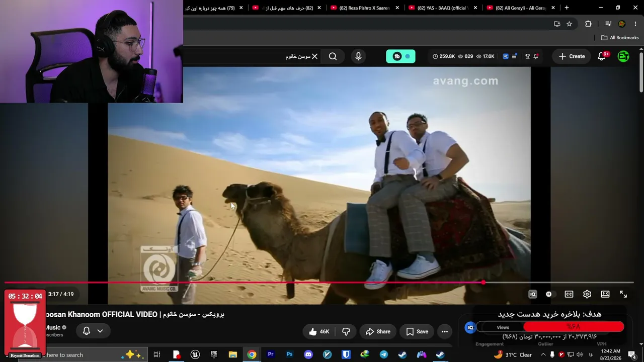This screenshot has width=644, height=362.
Task: Open the Chrome three-dot menu
Action: click(x=635, y=24)
